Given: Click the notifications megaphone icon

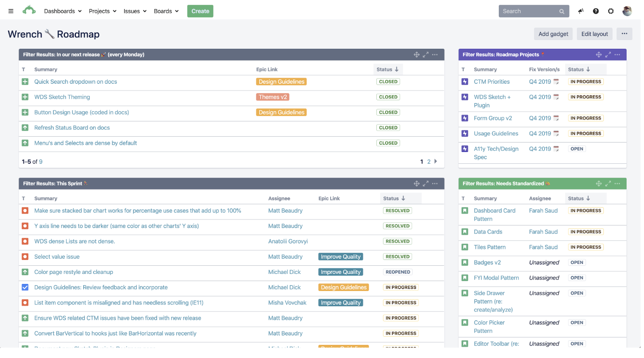Looking at the screenshot, I should coord(581,11).
